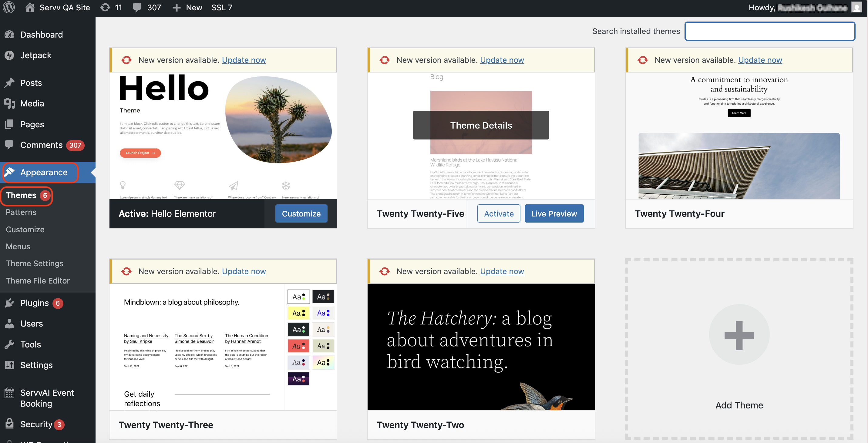This screenshot has height=443, width=868.
Task: Click Update now for Twenty Twenty-Four
Action: coord(759,60)
